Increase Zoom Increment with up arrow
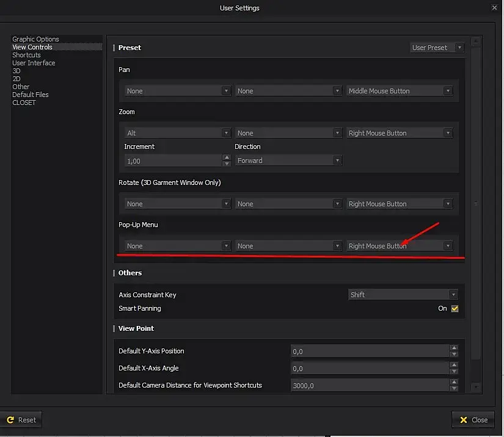The height and width of the screenshot is (437, 504). pos(227,157)
